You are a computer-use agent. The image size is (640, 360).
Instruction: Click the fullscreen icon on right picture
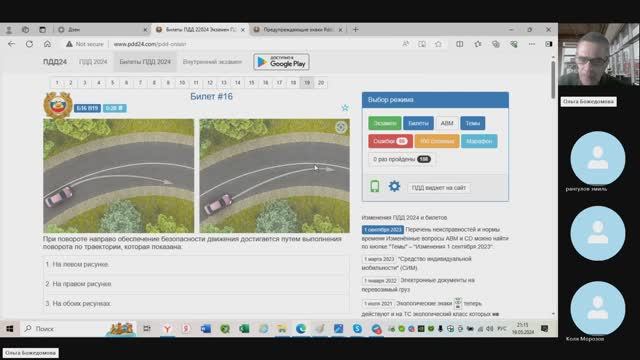[x=340, y=127]
